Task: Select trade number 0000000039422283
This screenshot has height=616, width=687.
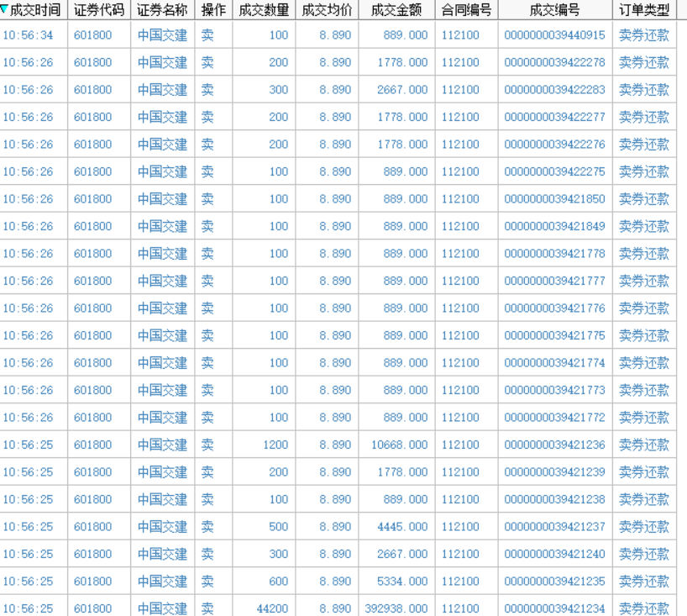Action: [x=554, y=89]
